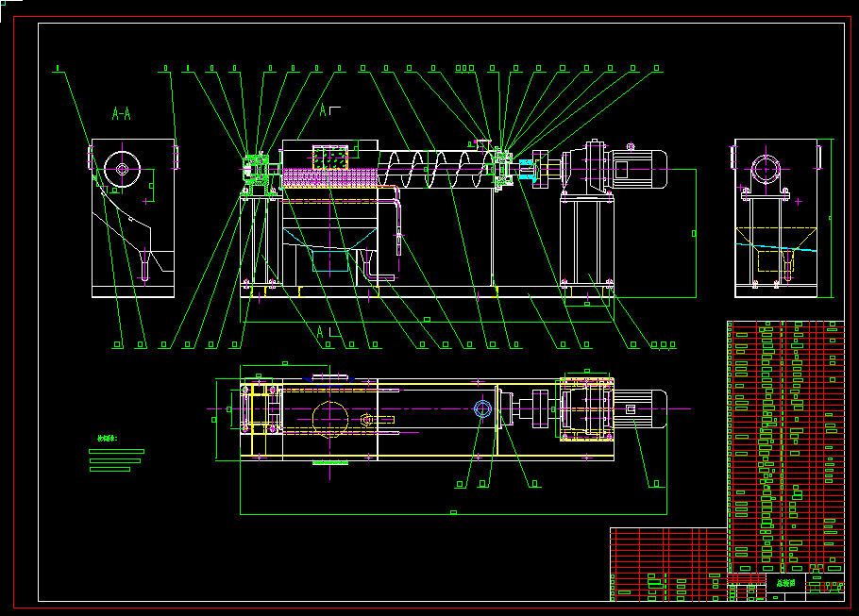The width and height of the screenshot is (859, 616).
Task: Select the bearing circle in the right side view
Action: tap(766, 169)
